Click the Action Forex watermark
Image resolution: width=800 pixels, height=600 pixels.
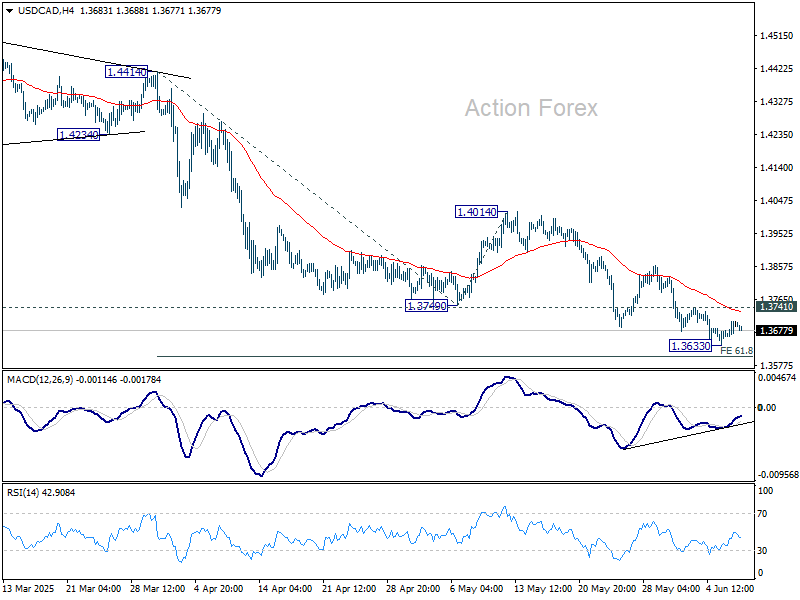pyautogui.click(x=531, y=108)
